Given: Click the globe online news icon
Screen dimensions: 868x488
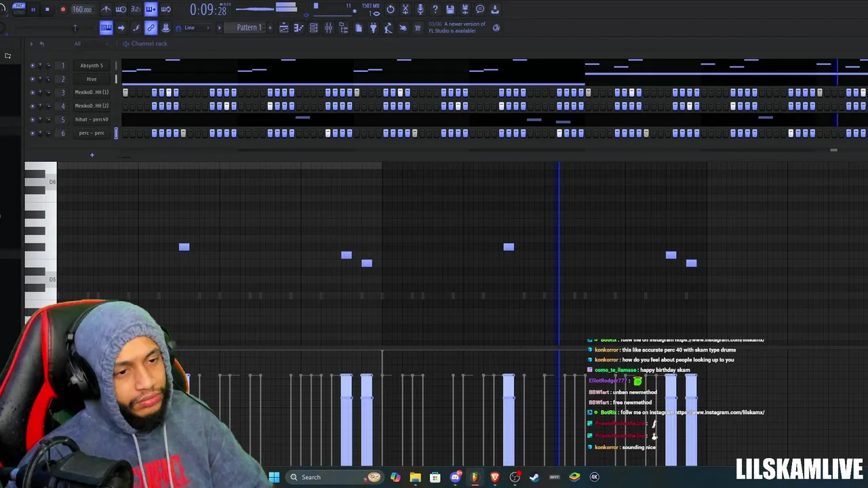Looking at the screenshot, I should 496,28.
